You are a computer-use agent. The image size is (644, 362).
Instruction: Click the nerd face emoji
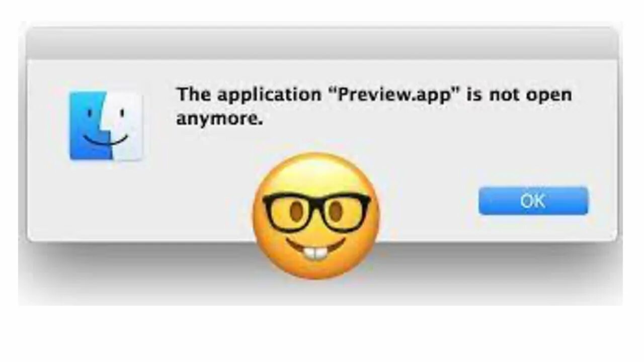[x=316, y=216]
